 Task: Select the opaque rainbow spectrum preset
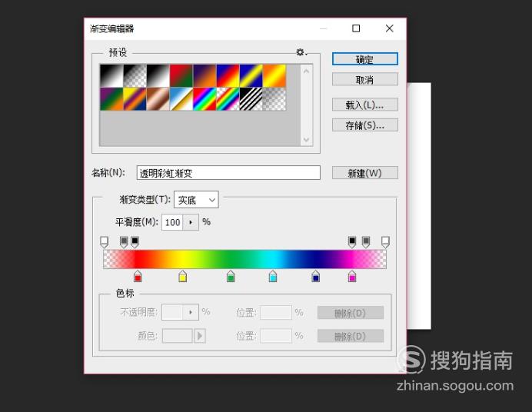[x=205, y=98]
